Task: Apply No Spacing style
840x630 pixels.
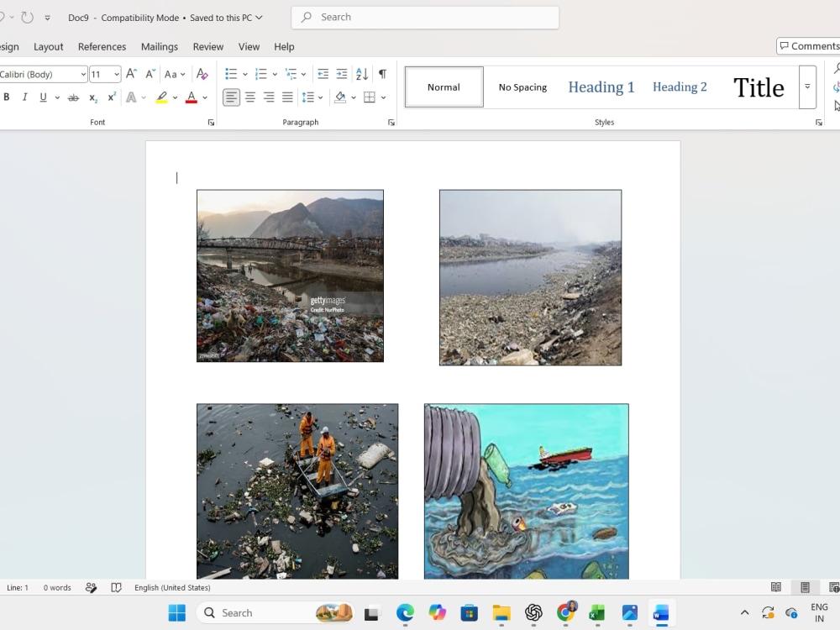Action: tap(522, 87)
